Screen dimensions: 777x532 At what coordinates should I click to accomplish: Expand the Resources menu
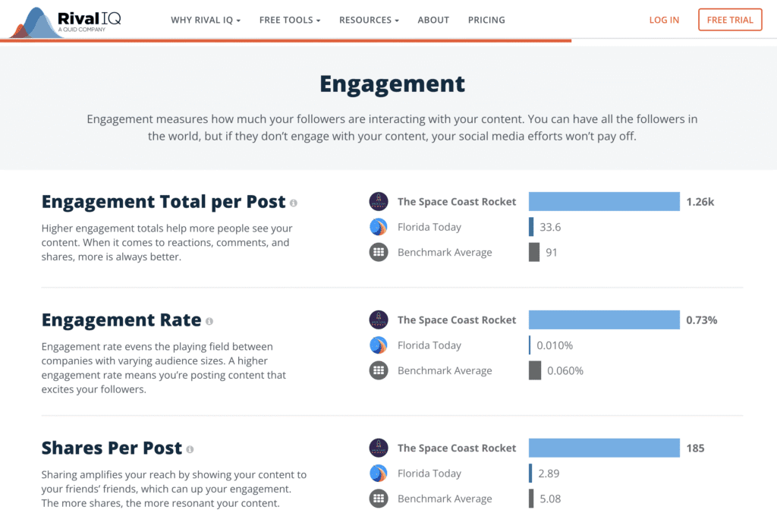coord(369,20)
